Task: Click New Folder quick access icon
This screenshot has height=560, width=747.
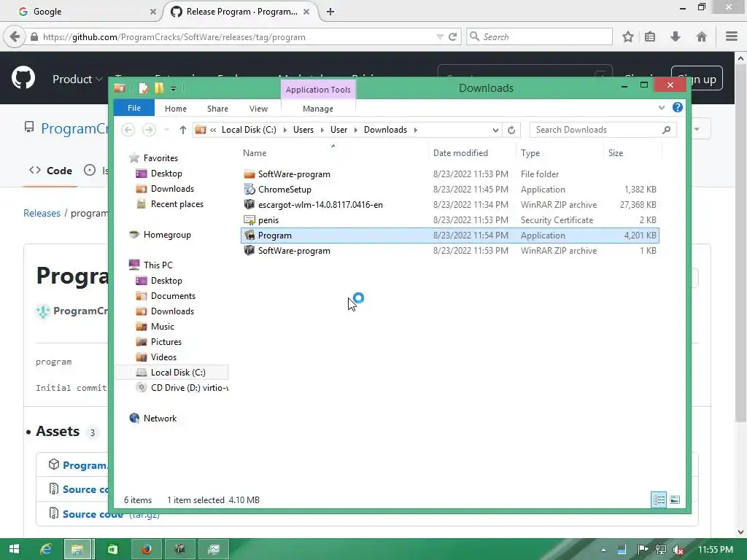Action: click(158, 88)
